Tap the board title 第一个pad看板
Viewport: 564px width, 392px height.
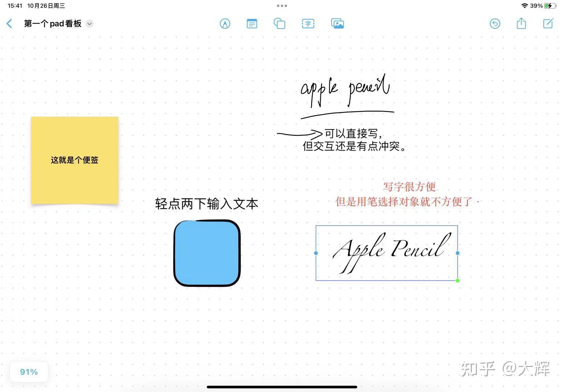[x=53, y=24]
